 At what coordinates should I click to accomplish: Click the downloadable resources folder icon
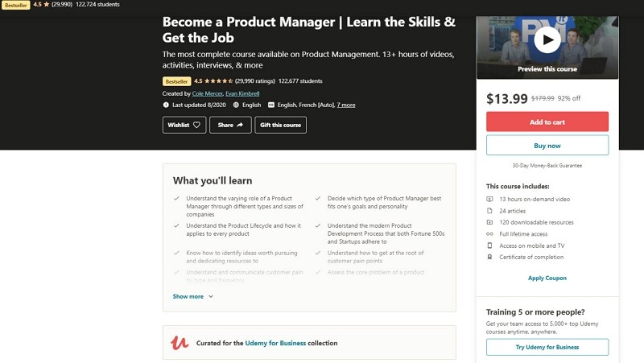tap(489, 222)
